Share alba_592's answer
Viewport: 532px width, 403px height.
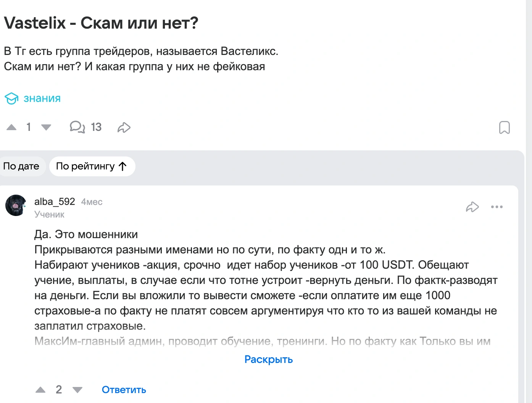pyautogui.click(x=472, y=207)
